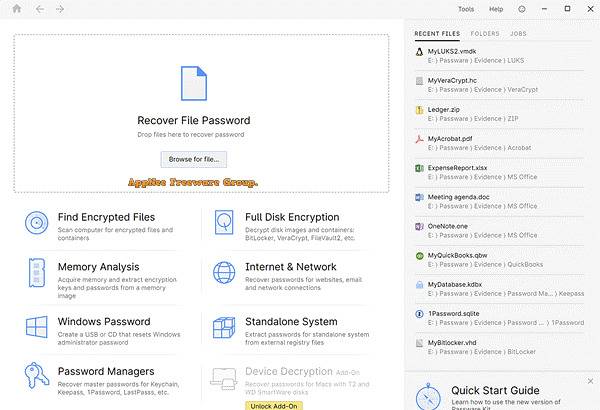Click the Full Disk Encryption drive icon

click(224, 222)
